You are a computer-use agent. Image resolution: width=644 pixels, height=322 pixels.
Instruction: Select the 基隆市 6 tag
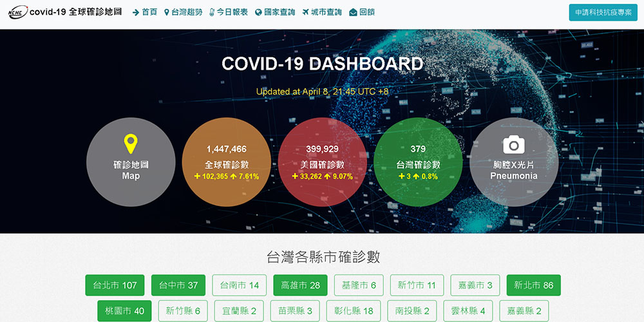[359, 285]
